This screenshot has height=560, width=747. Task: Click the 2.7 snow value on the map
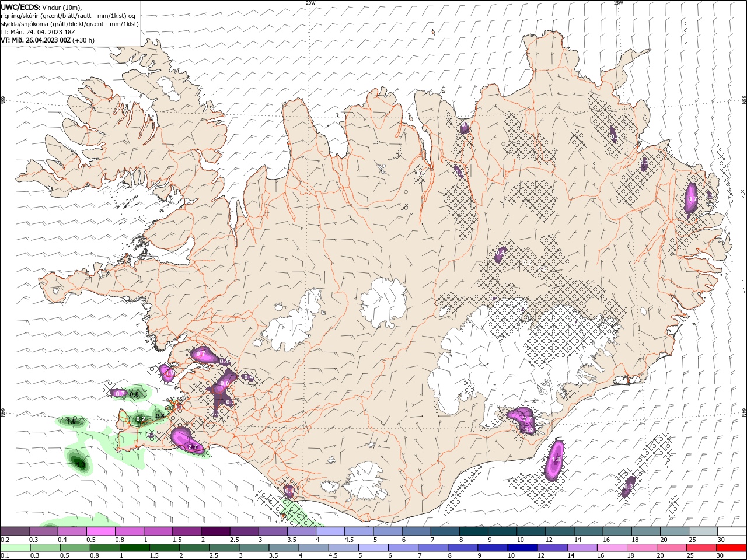[x=193, y=447]
